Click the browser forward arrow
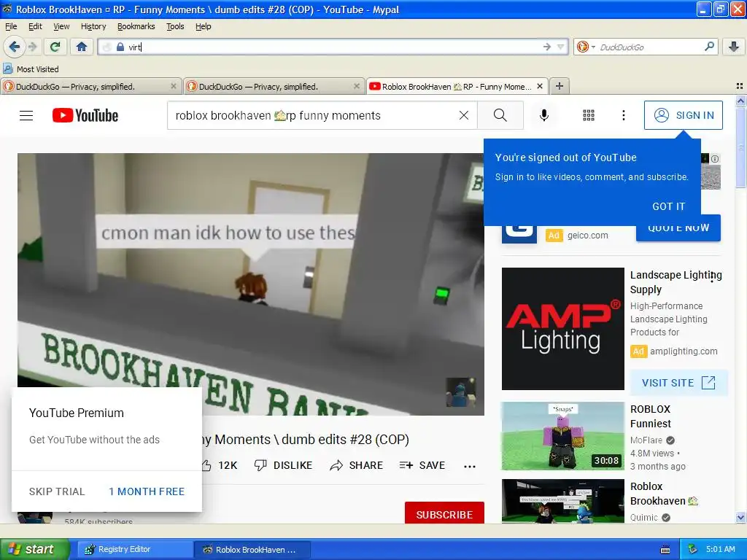This screenshot has height=560, width=747. click(x=32, y=47)
